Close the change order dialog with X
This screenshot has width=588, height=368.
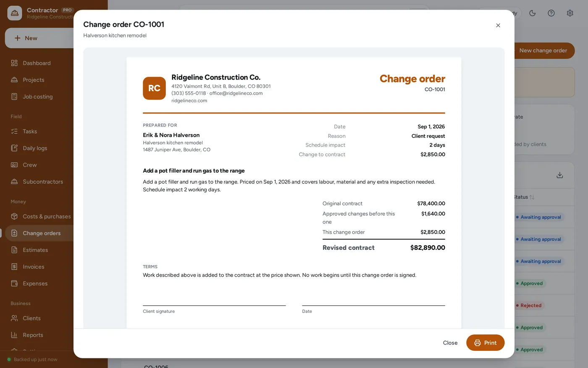tap(498, 25)
